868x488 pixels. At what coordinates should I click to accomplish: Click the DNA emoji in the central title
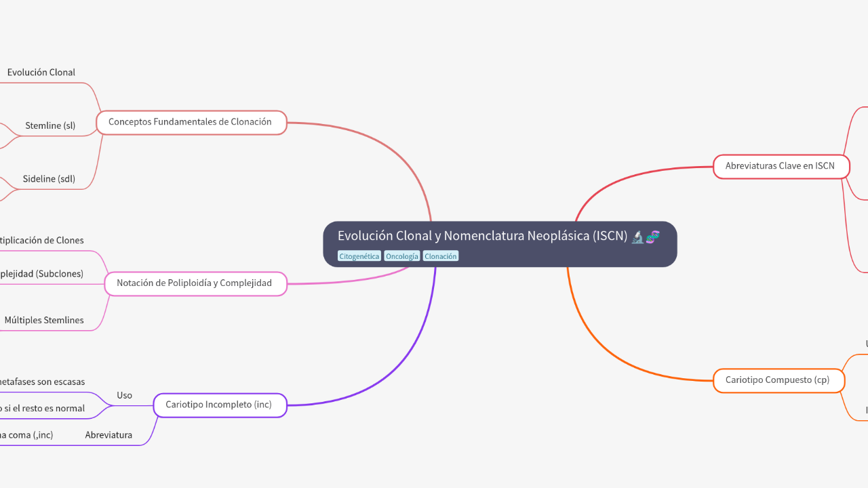[652, 237]
